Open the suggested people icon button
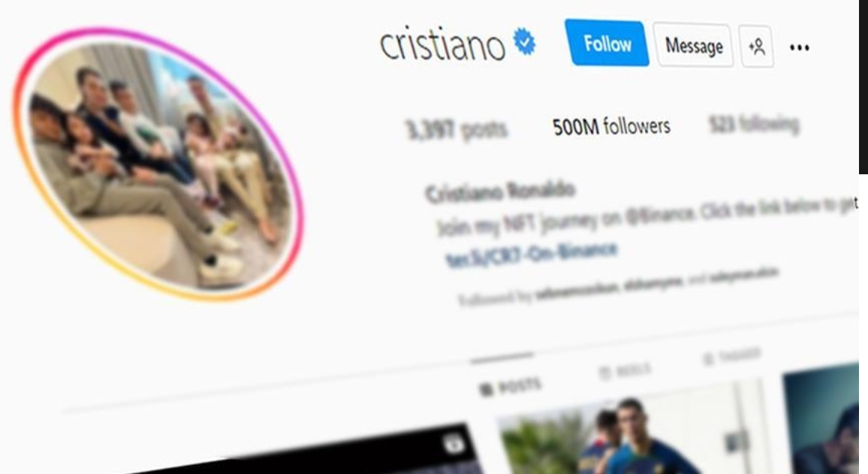The image size is (868, 474). pyautogui.click(x=756, y=47)
